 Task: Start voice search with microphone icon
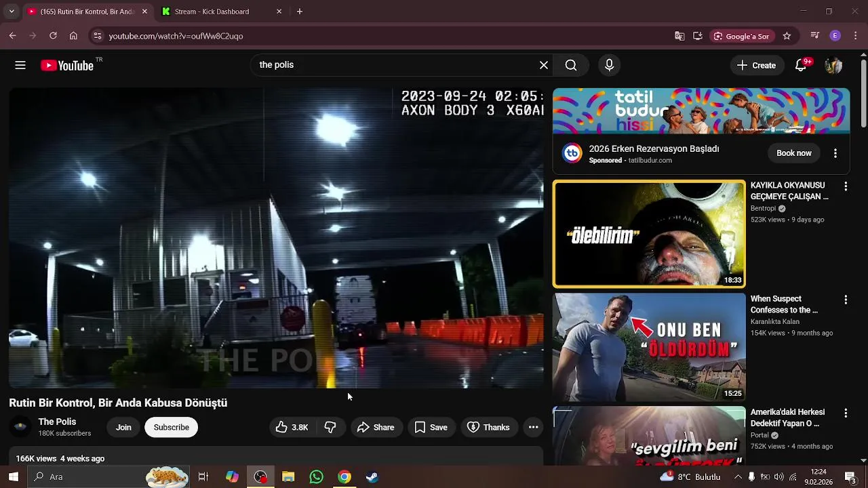click(609, 65)
